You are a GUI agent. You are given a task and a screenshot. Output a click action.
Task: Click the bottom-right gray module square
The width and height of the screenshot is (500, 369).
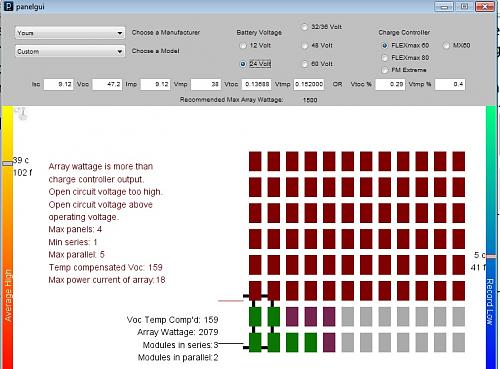[459, 342]
